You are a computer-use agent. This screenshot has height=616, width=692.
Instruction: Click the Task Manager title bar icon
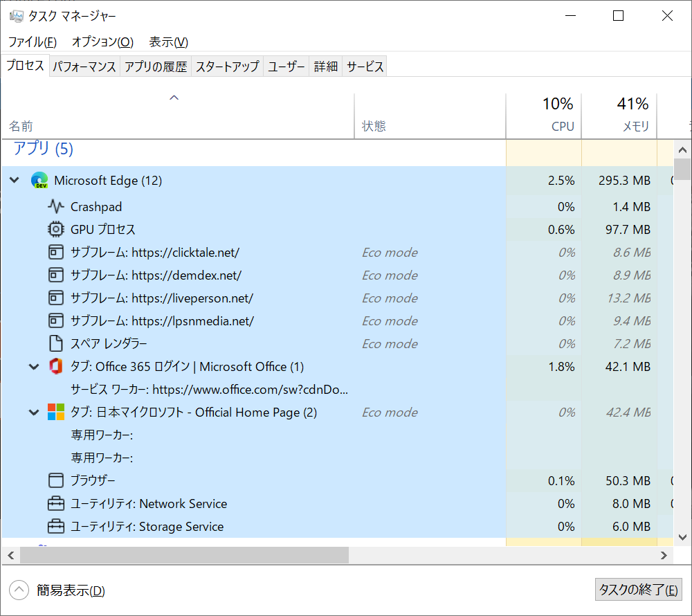pos(15,15)
